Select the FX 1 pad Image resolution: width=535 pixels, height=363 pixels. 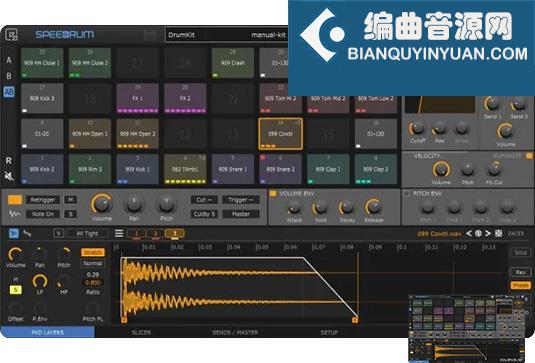(x=138, y=99)
